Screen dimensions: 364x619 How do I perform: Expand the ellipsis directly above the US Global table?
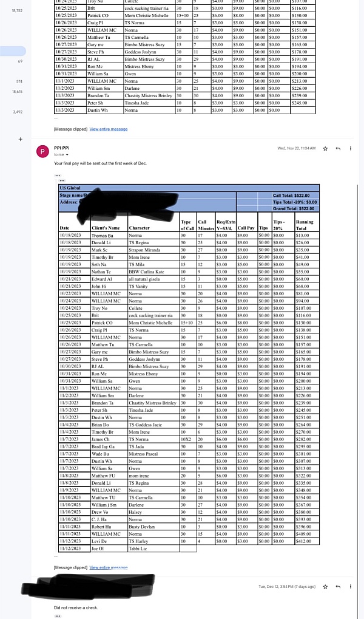coord(62,181)
